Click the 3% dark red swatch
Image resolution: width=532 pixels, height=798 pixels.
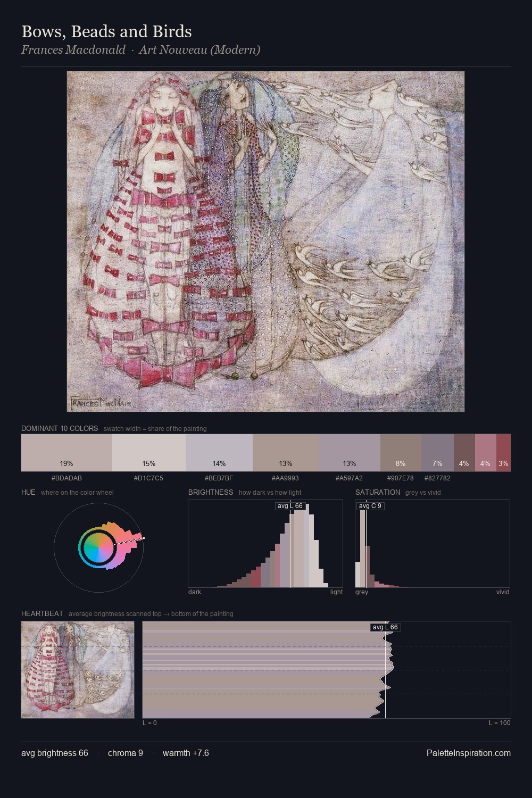point(503,453)
